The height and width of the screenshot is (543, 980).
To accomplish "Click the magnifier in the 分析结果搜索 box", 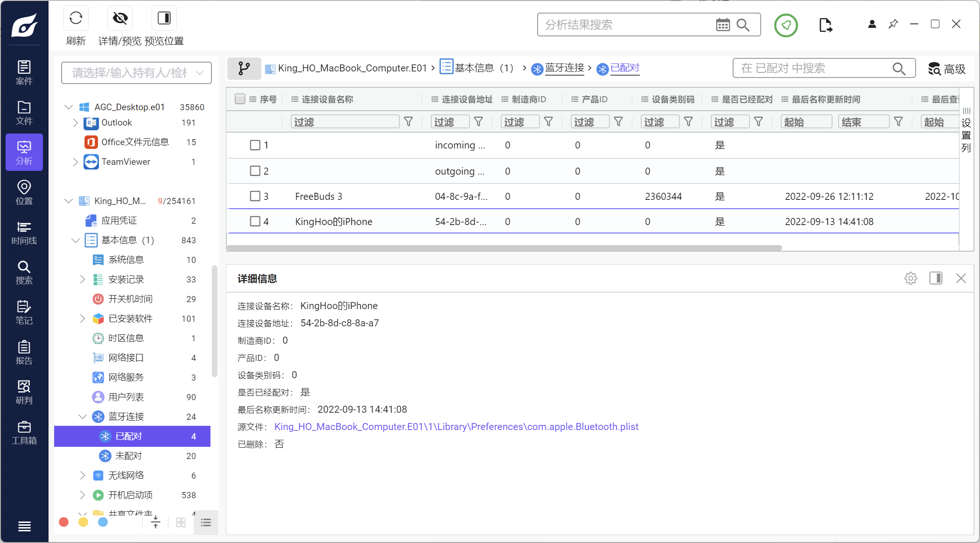I will (x=743, y=25).
